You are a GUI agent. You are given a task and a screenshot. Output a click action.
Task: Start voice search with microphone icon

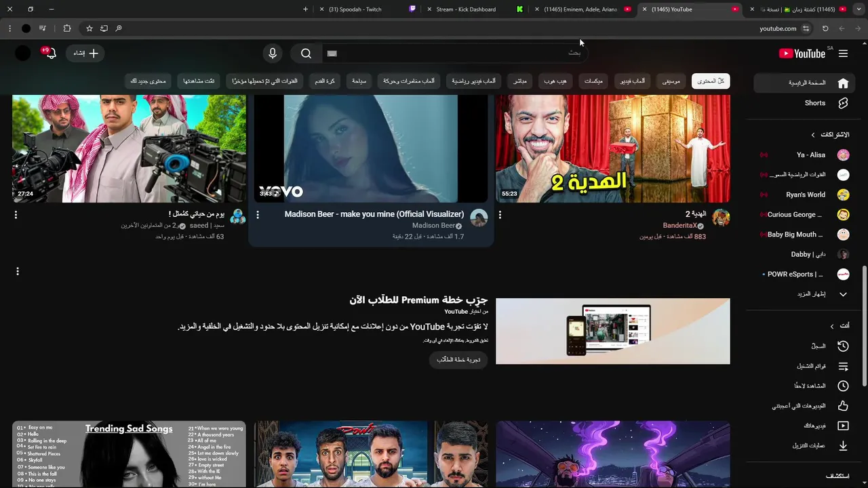click(x=272, y=54)
